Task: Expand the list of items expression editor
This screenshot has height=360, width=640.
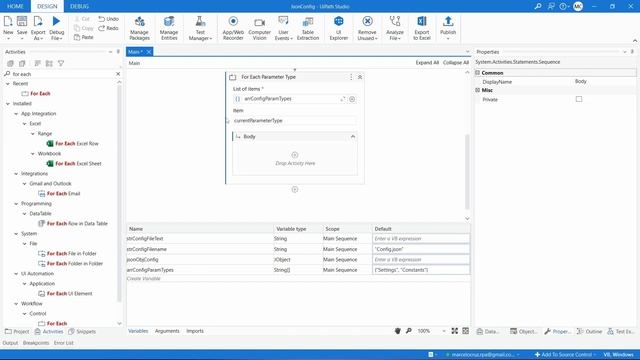Action: coord(342,99)
